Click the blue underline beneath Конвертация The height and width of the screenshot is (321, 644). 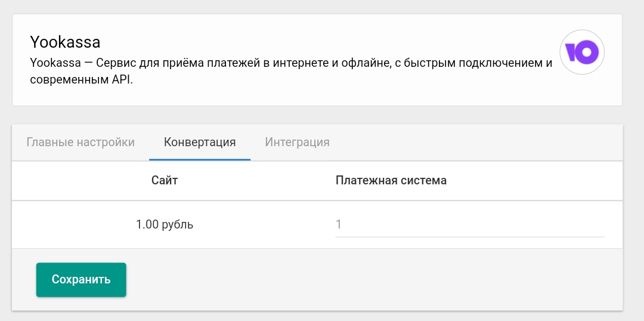click(200, 159)
